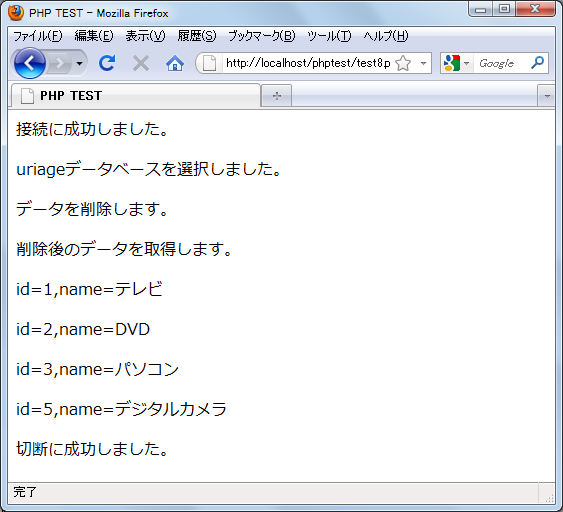This screenshot has height=512, width=563.
Task: Open the ブックマーク(B) menu
Action: (x=262, y=36)
